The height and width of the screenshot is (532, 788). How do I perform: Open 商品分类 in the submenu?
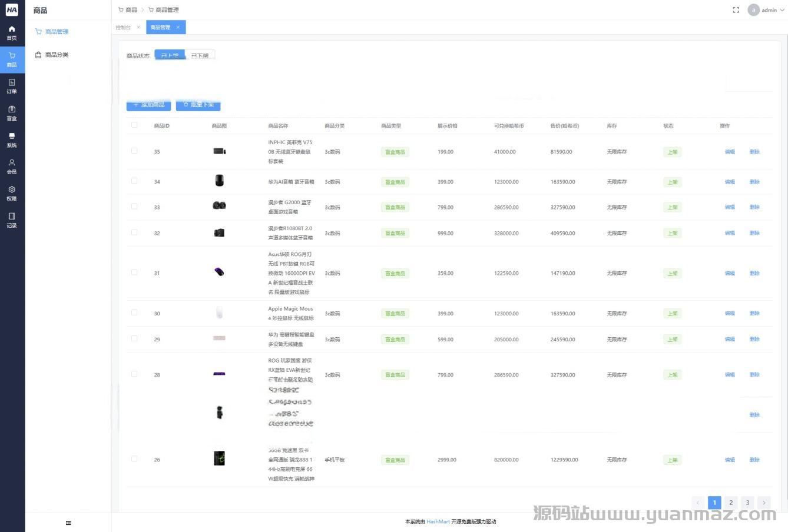coord(57,55)
